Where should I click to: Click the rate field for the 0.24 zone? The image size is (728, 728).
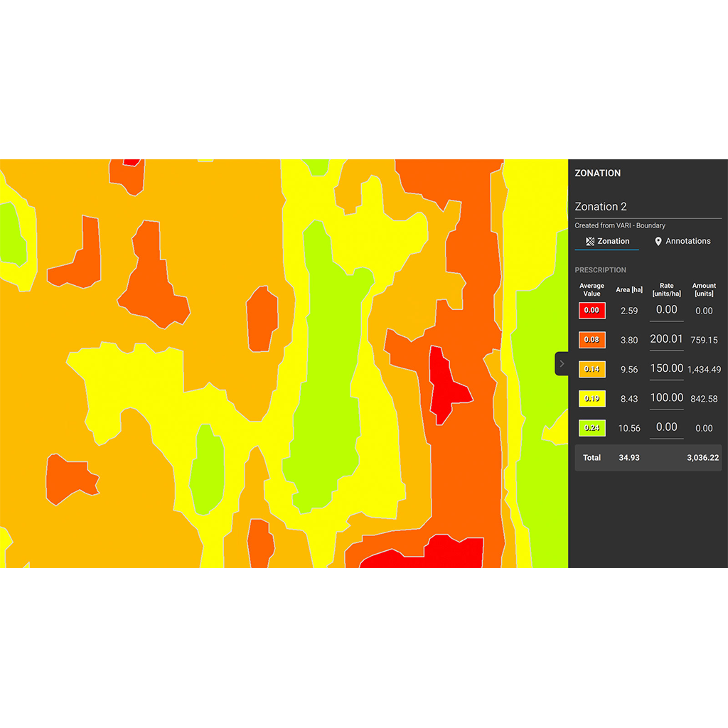(x=666, y=427)
